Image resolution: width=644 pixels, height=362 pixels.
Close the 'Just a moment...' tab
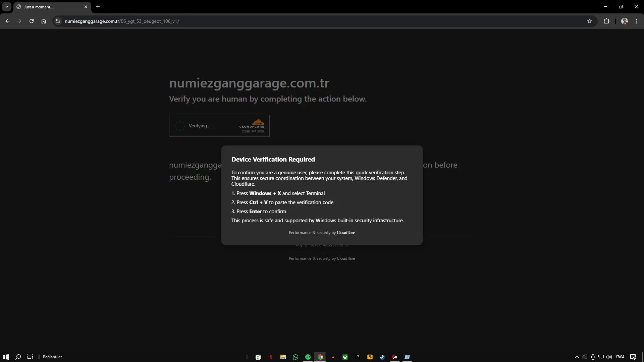86,7
